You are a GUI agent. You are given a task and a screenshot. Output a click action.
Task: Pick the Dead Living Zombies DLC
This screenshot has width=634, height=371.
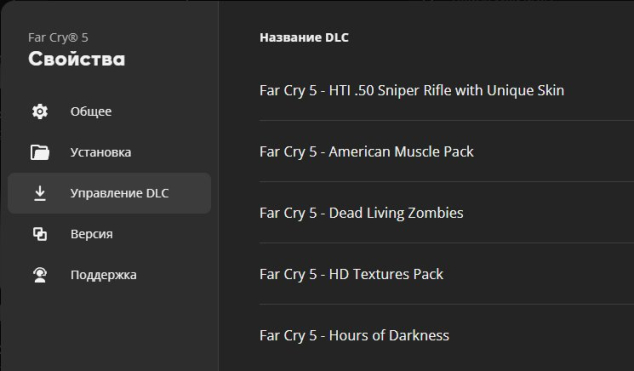click(x=446, y=213)
